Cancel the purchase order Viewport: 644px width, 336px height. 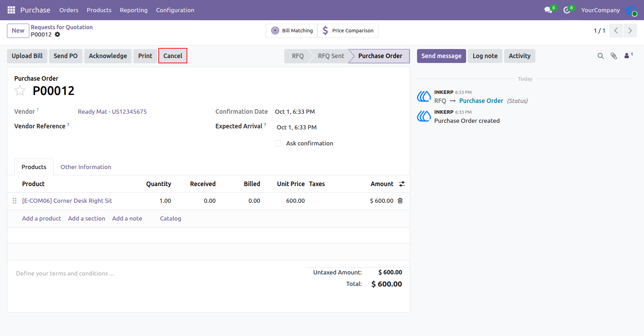173,56
